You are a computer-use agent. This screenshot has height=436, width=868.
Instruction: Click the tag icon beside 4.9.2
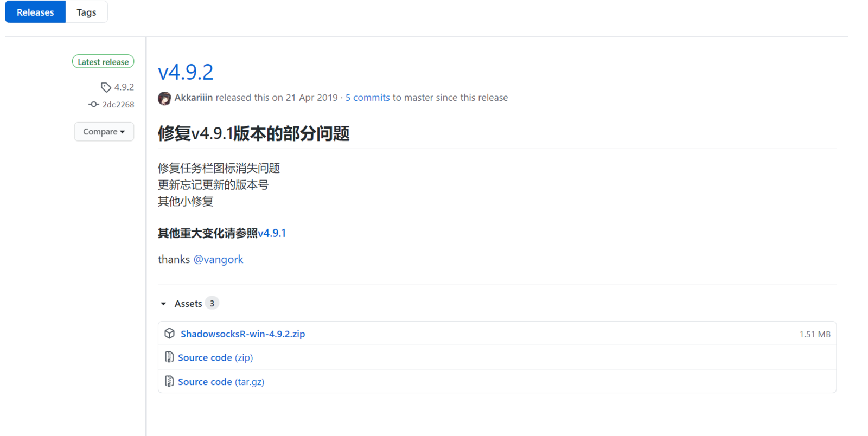[106, 87]
